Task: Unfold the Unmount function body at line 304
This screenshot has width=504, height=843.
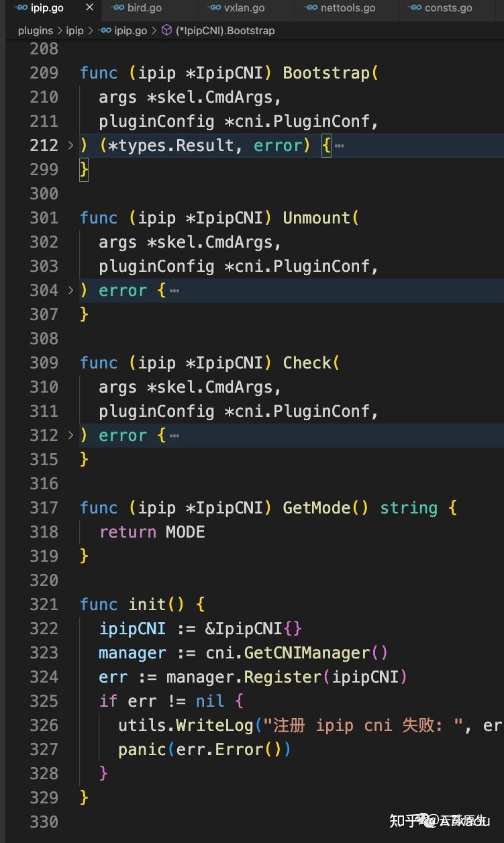Action: pyautogui.click(x=71, y=291)
